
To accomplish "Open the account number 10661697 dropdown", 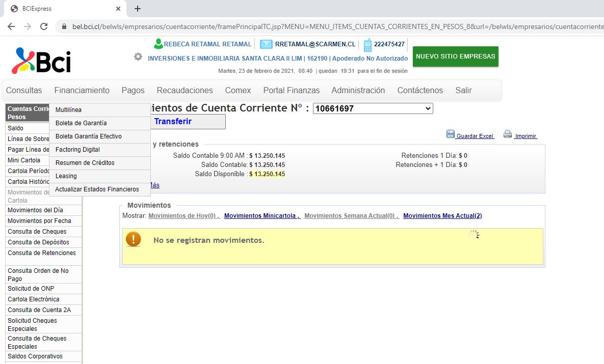I will [x=373, y=108].
